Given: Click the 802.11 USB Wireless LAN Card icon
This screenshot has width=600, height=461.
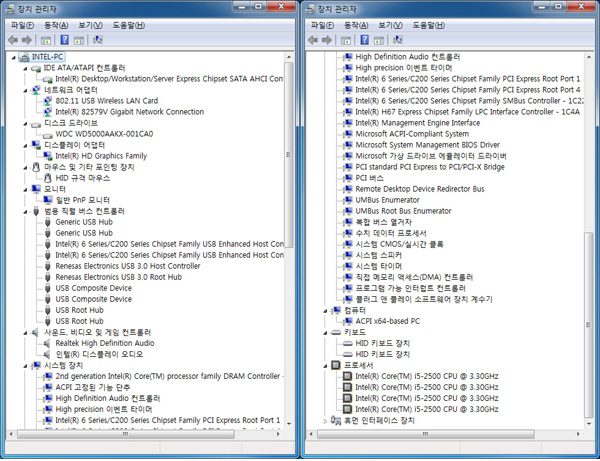Looking at the screenshot, I should pyautogui.click(x=47, y=101).
